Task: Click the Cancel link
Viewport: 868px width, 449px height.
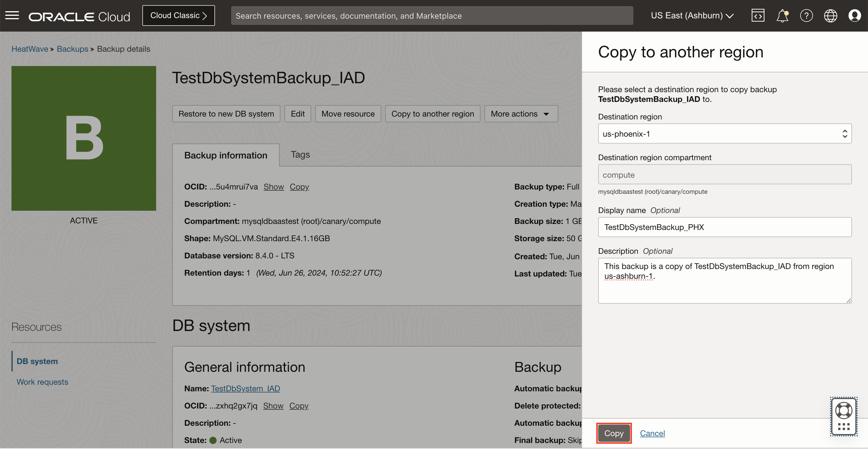Action: coord(652,433)
